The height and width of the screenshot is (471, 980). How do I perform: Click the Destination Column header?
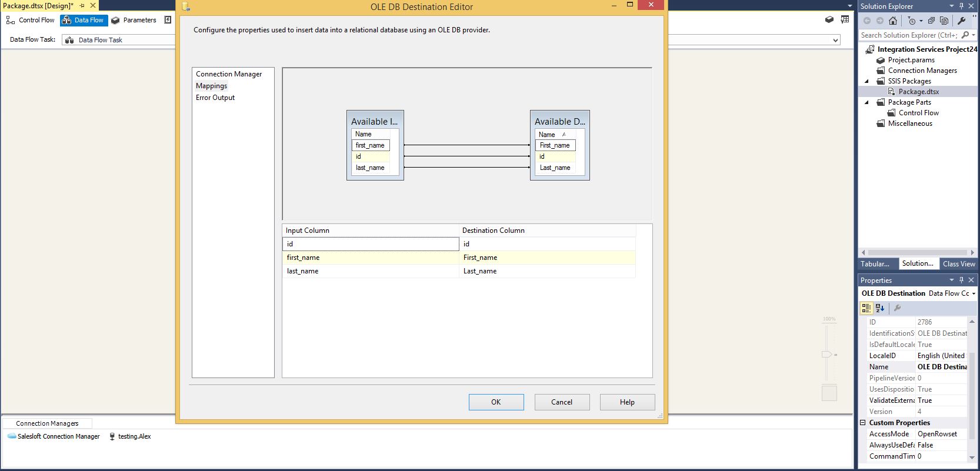click(547, 231)
